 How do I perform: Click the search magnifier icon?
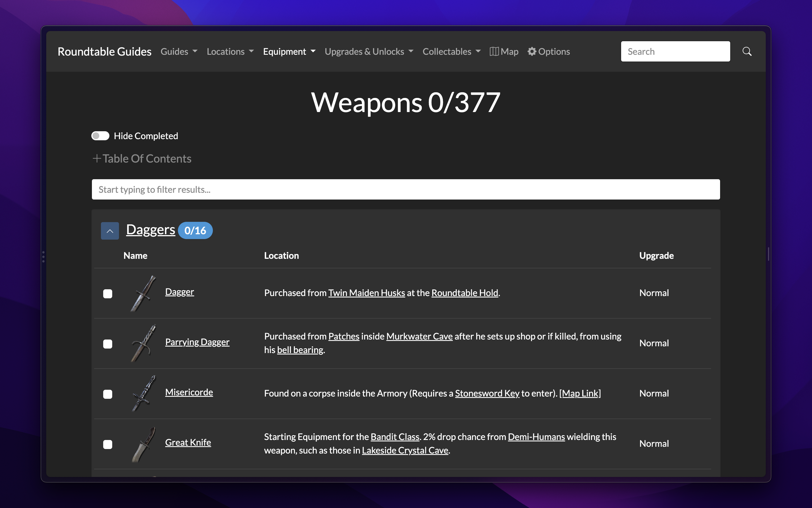click(x=747, y=51)
